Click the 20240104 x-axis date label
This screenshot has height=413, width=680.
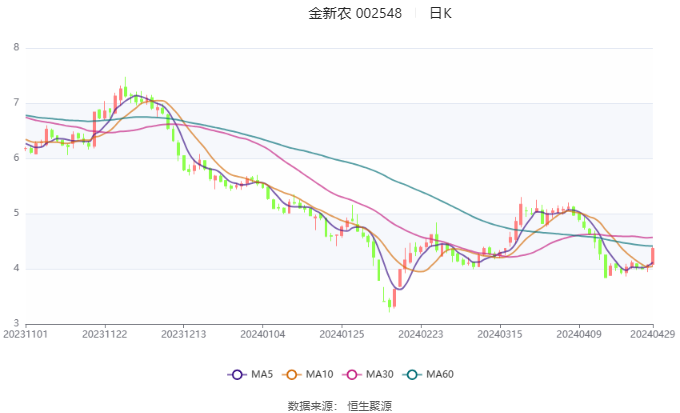tap(263, 334)
